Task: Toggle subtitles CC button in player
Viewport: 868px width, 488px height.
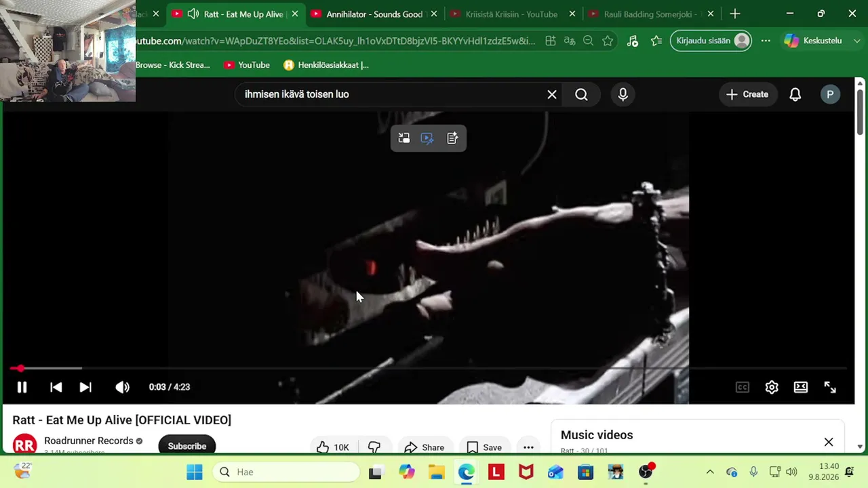Action: [x=743, y=387]
